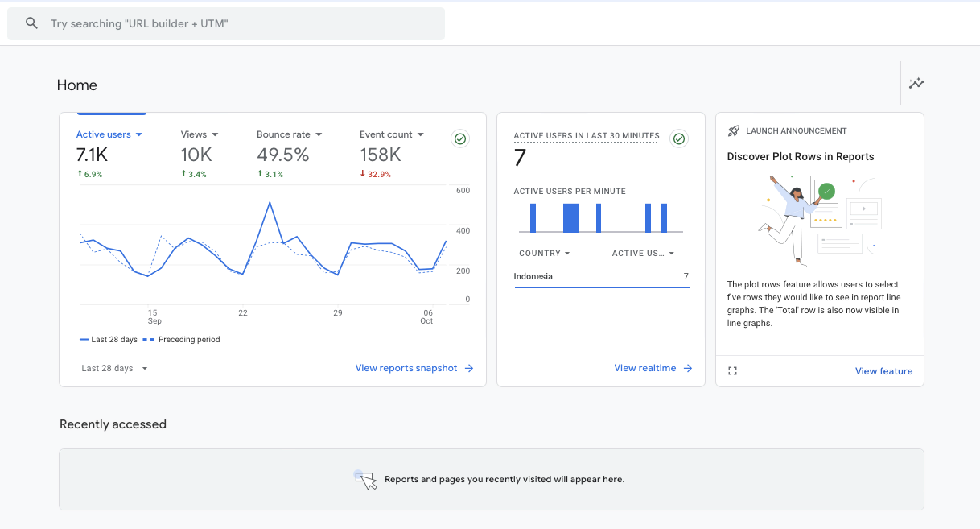The image size is (980, 529).
Task: Click the arrow next to View realtime
Action: (688, 368)
